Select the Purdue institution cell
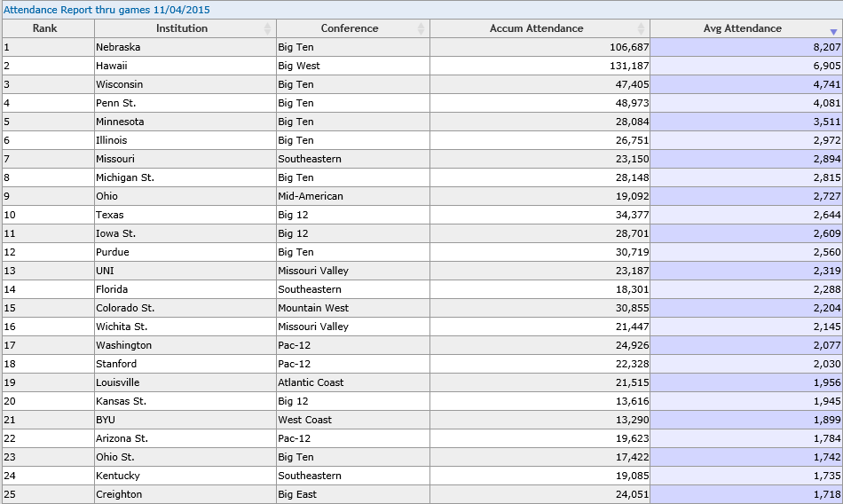This screenshot has height=504, width=843. pos(185,252)
